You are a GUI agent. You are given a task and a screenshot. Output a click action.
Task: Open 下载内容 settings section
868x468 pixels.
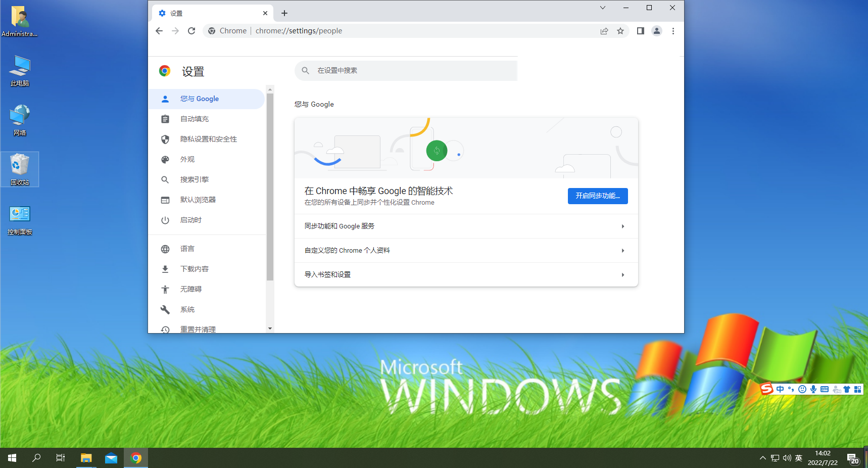(x=206, y=269)
